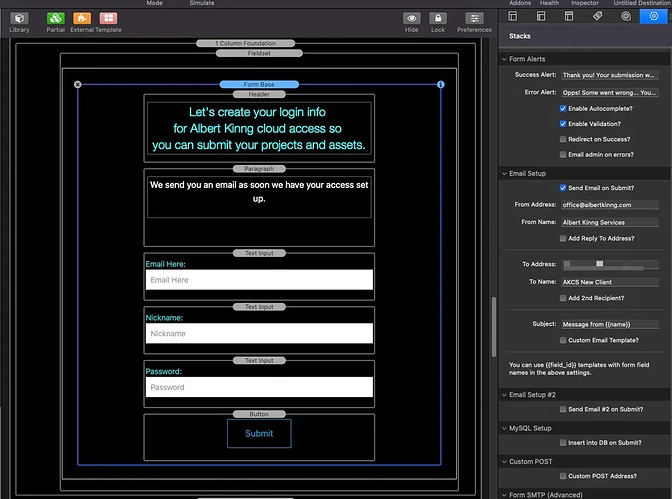Click the Form Base remove X handle
This screenshot has width=672, height=499.
point(78,84)
